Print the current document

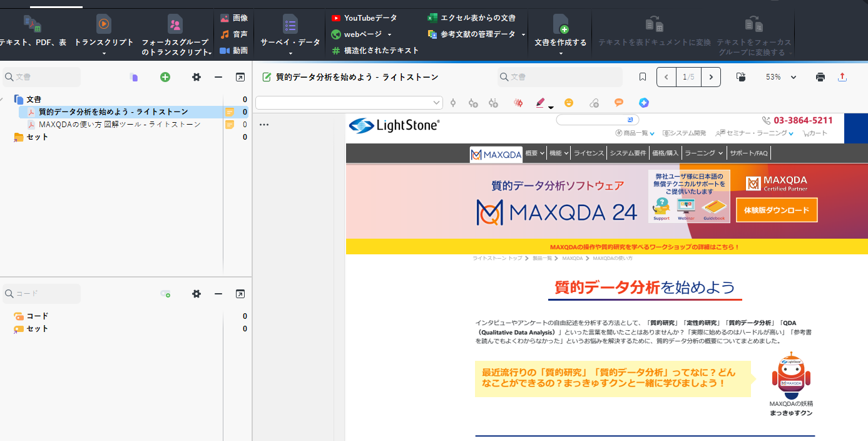click(x=820, y=77)
